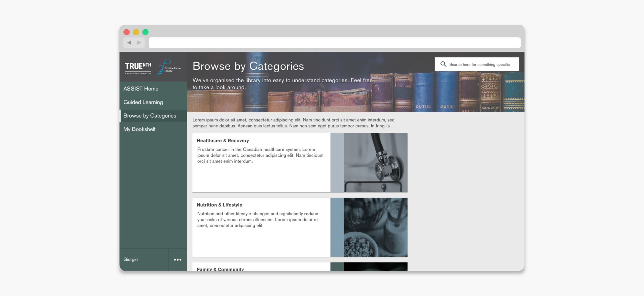Viewport: 644px width, 296px height.
Task: Focus the search for something specific field
Action: 479,64
